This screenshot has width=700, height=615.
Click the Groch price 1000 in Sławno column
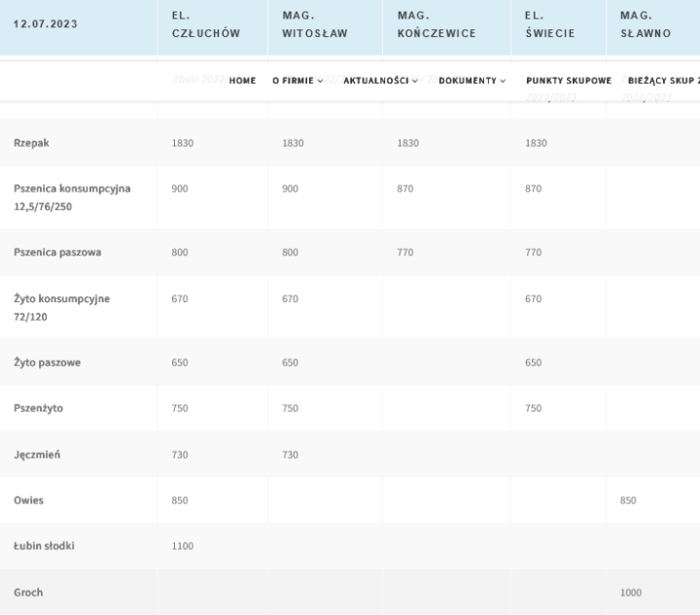[x=631, y=593]
